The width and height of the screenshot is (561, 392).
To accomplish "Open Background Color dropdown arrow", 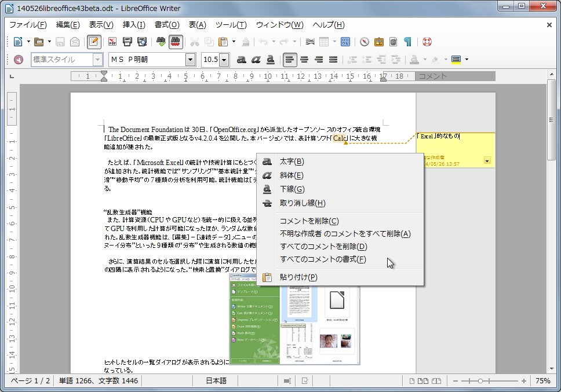I will 467,60.
